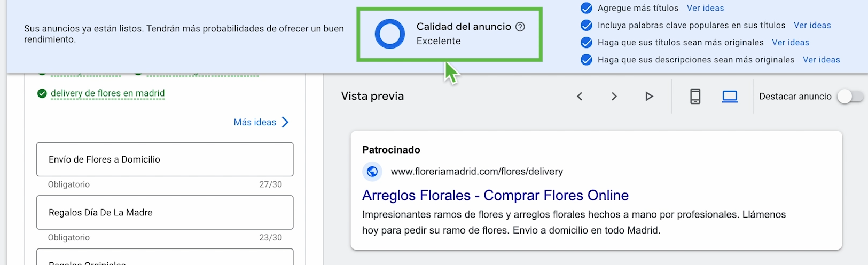Switch preview to mobile phone view

695,97
